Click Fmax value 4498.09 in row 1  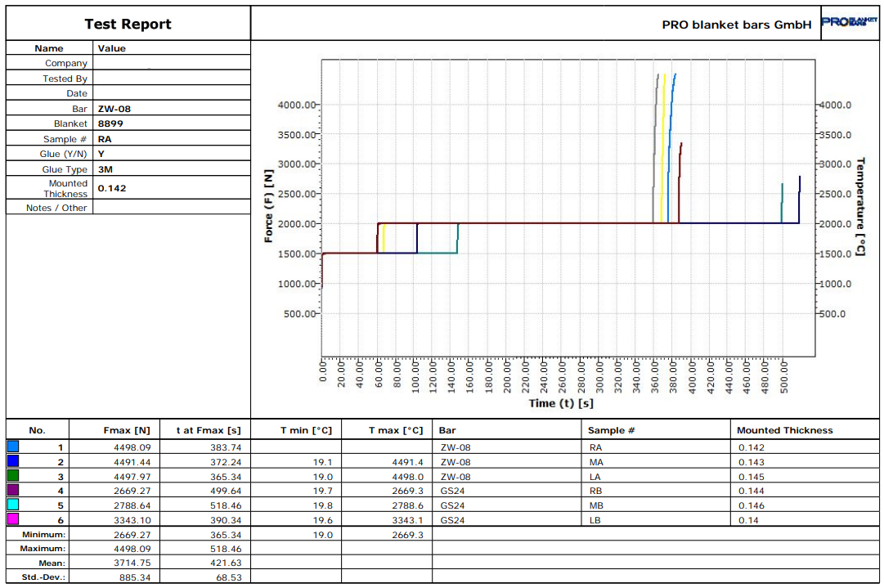[x=132, y=447]
